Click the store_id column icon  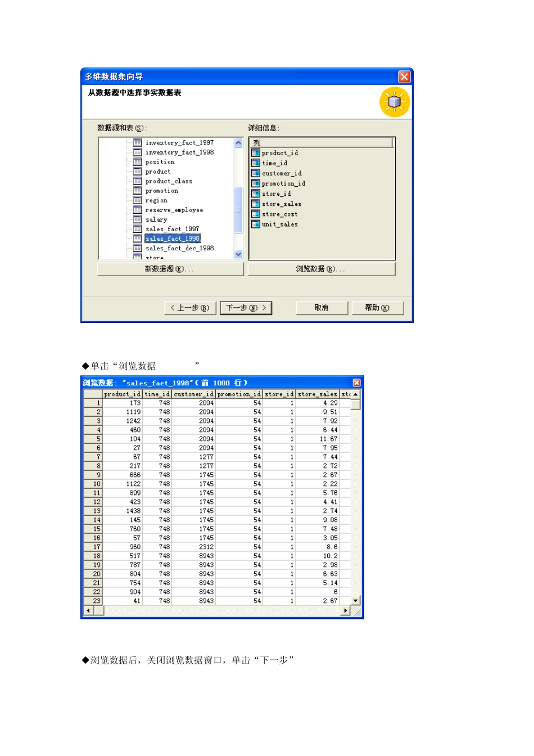pos(256,193)
